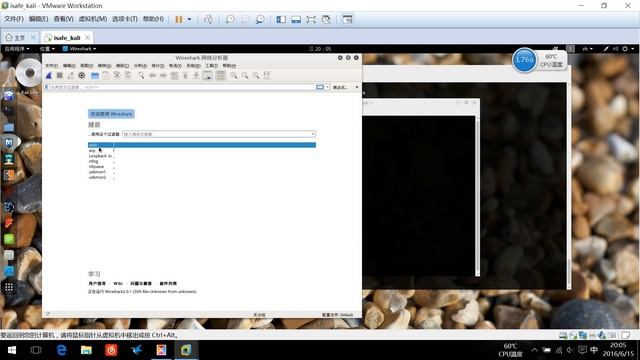This screenshot has width=640, height=360.
Task: Find a packet with the magnifier icon
Action: click(x=141, y=76)
